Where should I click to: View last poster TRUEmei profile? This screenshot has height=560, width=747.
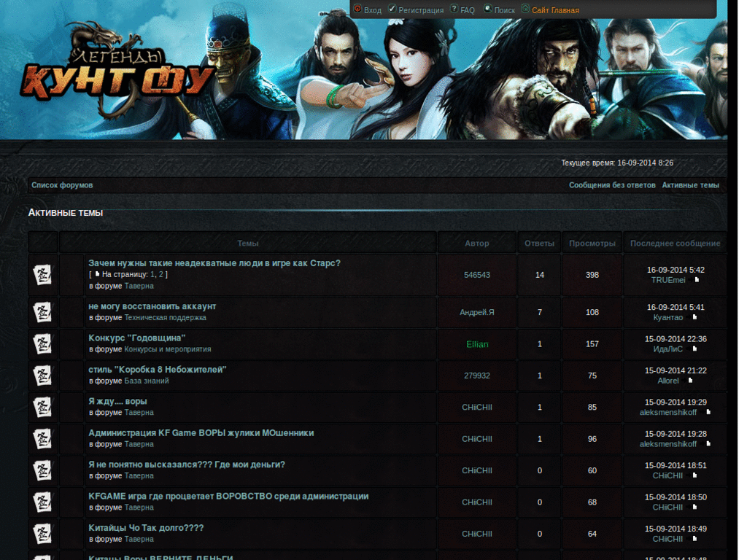point(668,280)
